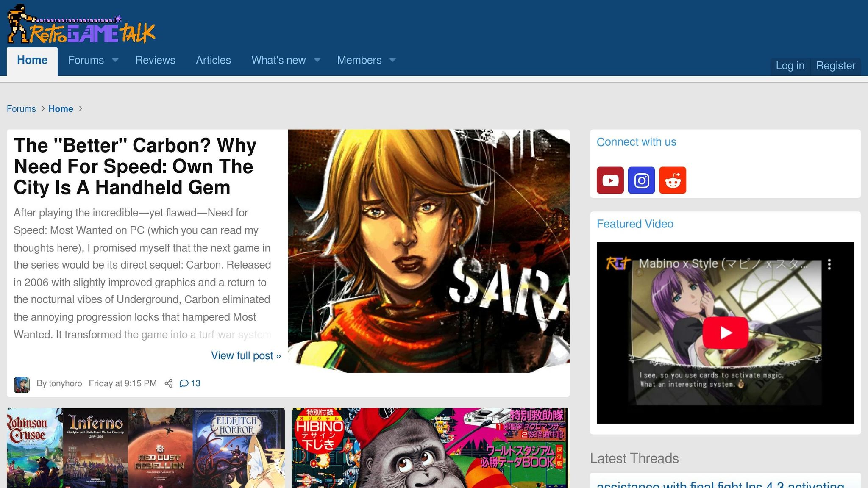
Task: Open the 13 comments on the Carbon post
Action: click(190, 383)
